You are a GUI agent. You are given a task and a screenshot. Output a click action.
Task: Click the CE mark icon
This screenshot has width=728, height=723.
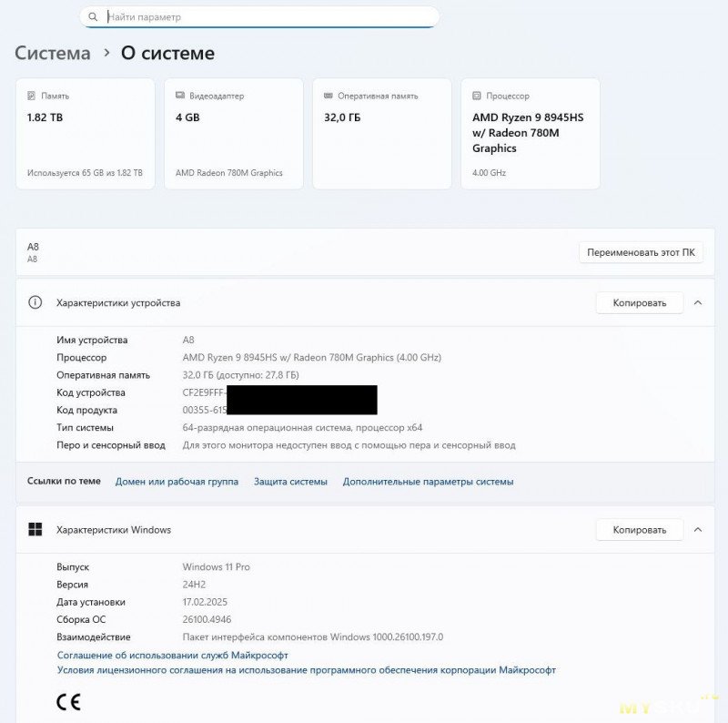point(69,702)
